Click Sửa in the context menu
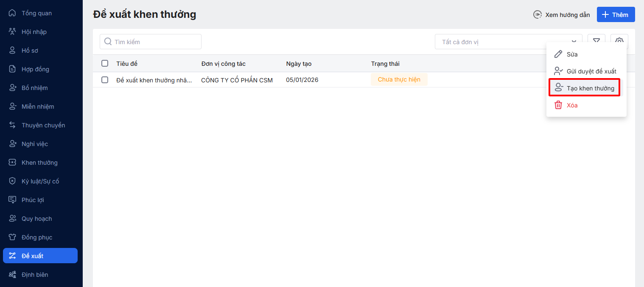 571,54
